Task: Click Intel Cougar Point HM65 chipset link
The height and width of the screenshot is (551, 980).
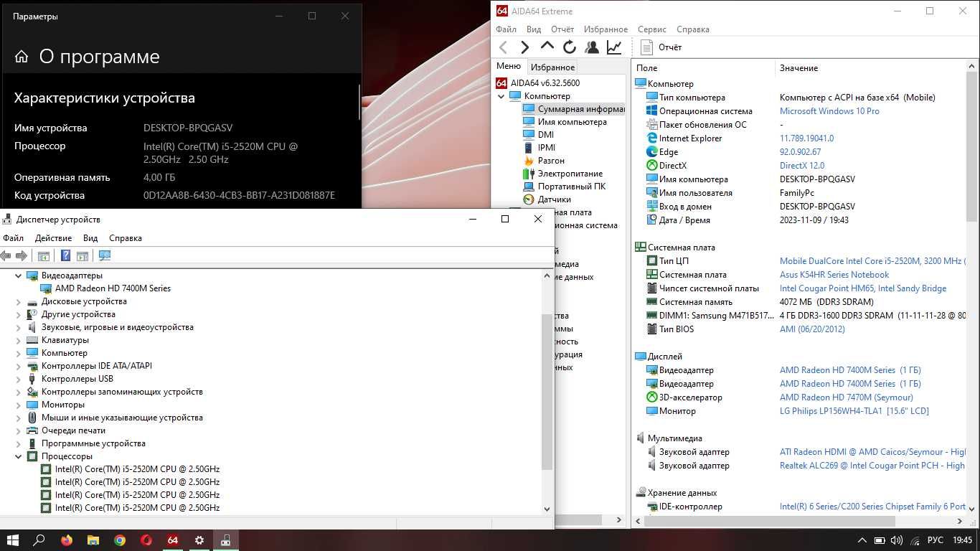Action: click(x=863, y=288)
